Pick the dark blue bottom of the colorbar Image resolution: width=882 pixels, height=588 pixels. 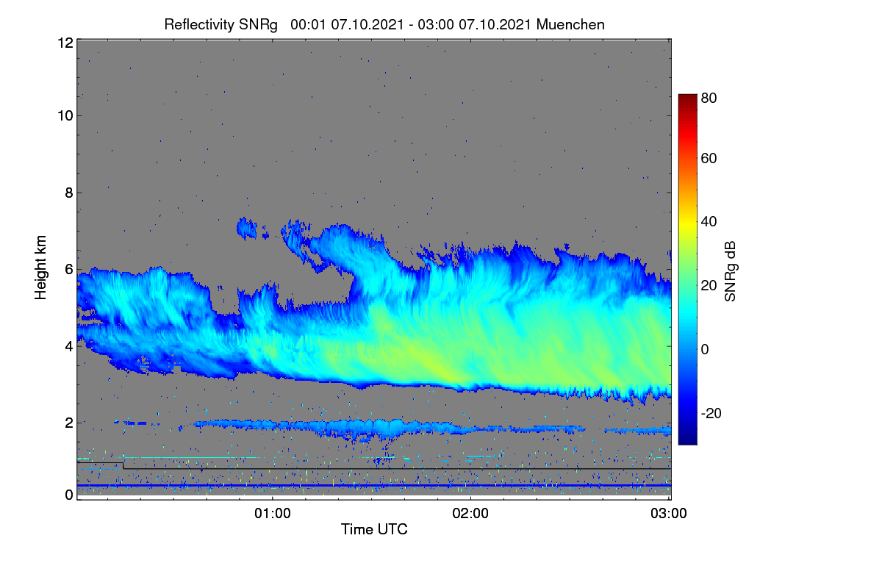tap(686, 438)
